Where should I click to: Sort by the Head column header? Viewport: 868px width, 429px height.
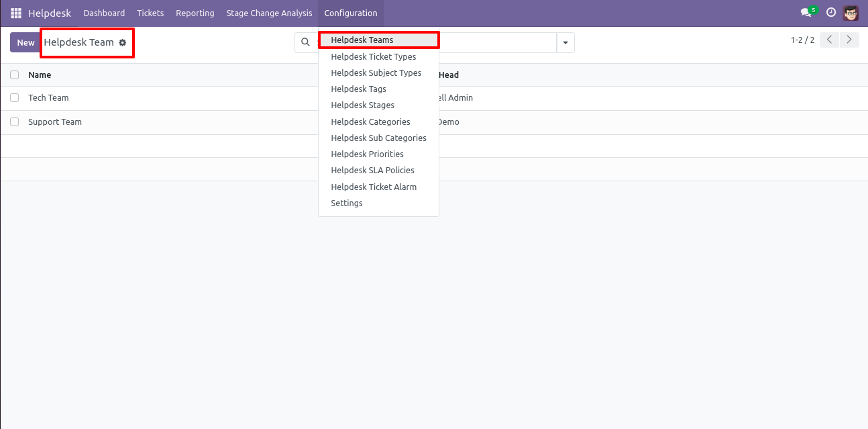point(448,75)
